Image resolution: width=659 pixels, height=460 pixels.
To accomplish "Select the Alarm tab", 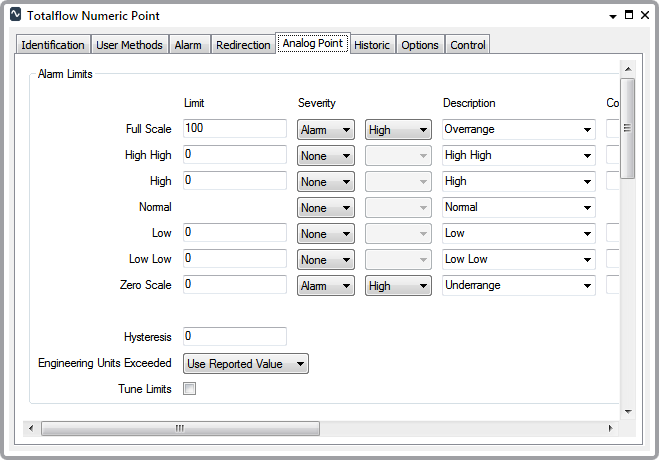I will (188, 45).
